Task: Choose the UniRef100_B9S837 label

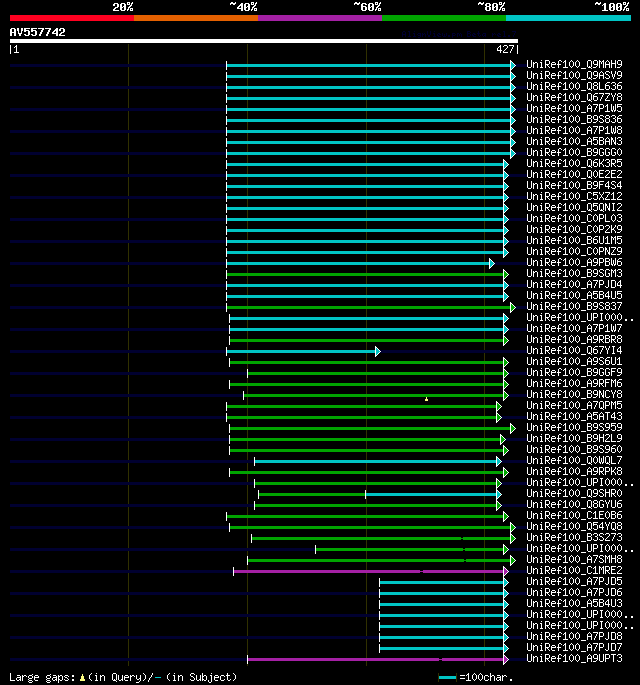Action: pyautogui.click(x=574, y=306)
